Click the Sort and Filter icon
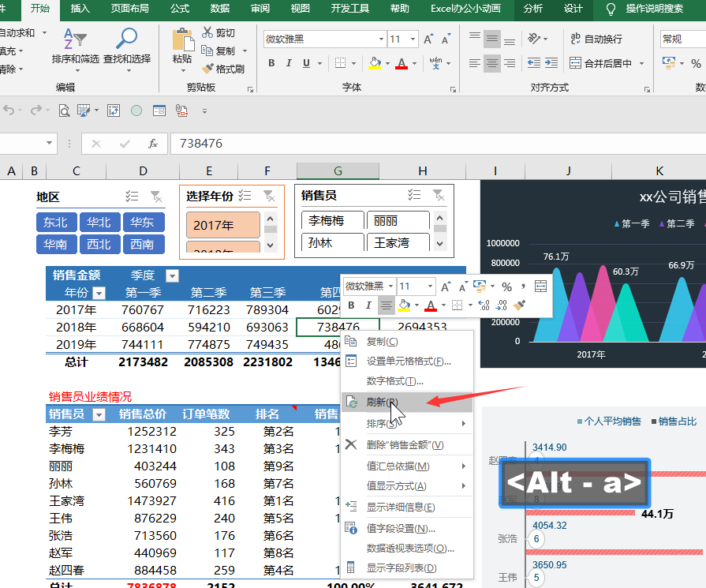706x588 pixels. pyautogui.click(x=75, y=39)
